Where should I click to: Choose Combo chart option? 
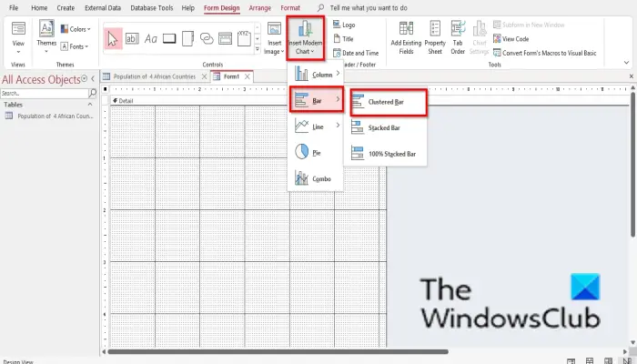pos(315,178)
